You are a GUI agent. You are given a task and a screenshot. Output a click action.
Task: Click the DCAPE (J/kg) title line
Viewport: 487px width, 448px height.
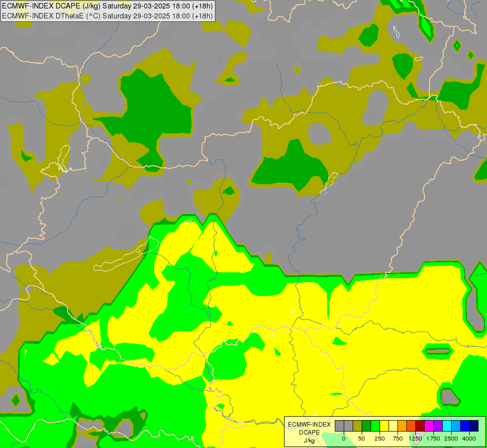[x=107, y=6]
